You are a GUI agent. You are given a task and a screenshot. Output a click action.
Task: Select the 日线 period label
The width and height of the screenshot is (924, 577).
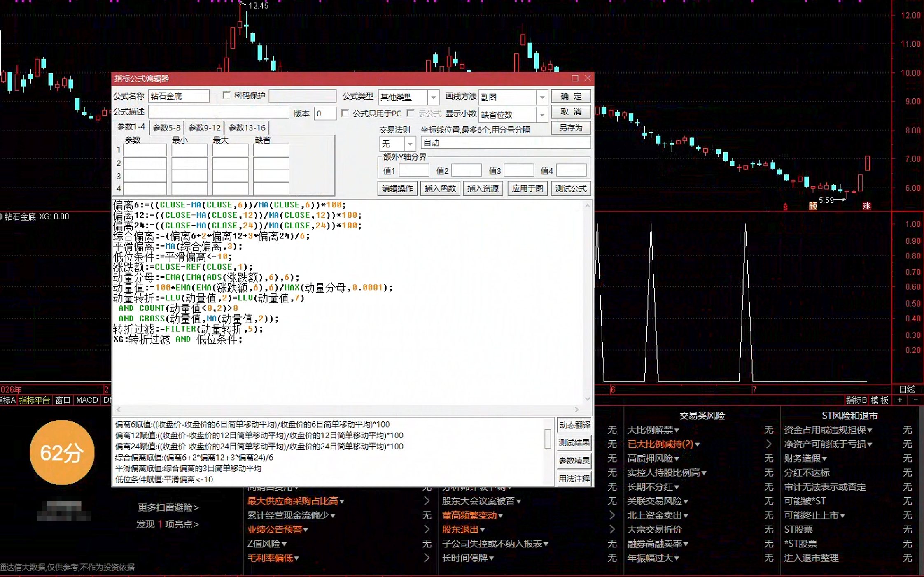[907, 389]
